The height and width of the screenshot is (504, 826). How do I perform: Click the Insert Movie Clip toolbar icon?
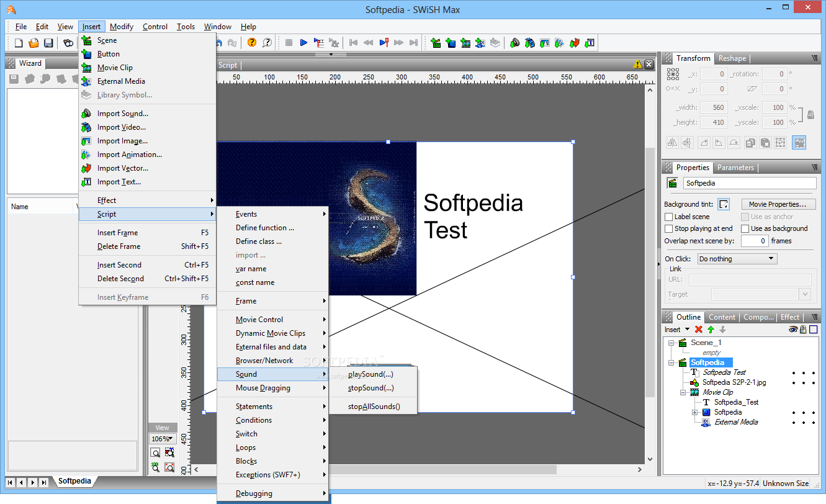click(465, 43)
